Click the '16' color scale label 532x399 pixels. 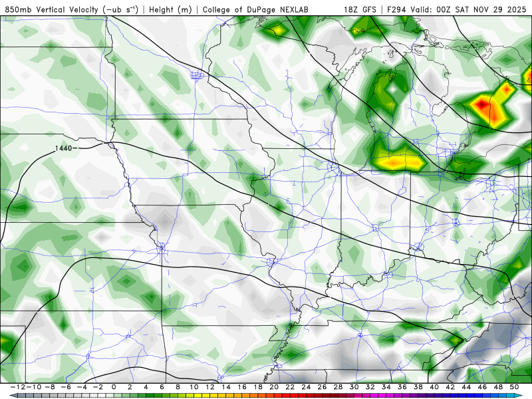pos(242,387)
